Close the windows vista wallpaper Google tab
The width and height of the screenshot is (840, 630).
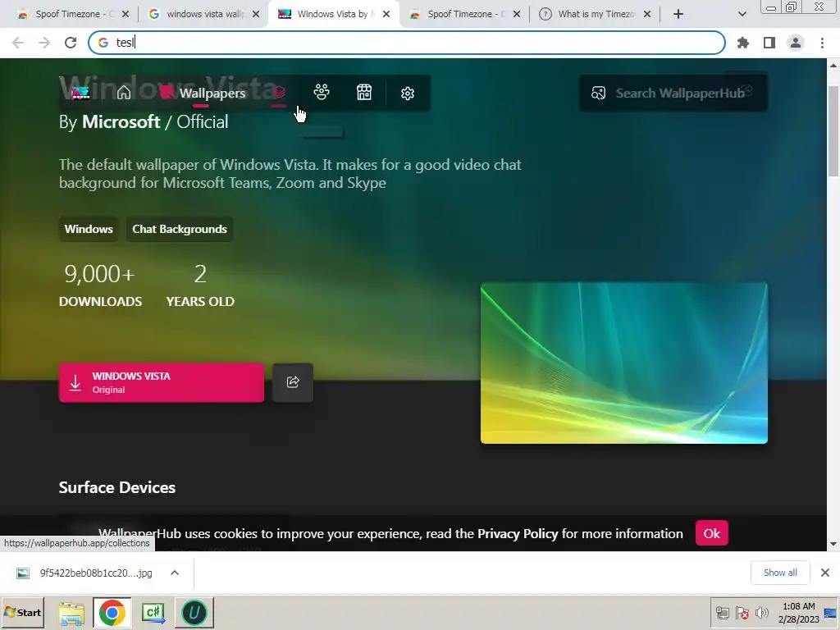pyautogui.click(x=256, y=15)
